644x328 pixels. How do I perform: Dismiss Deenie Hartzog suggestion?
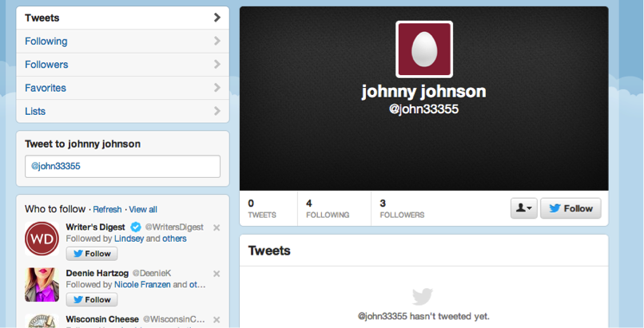217,274
